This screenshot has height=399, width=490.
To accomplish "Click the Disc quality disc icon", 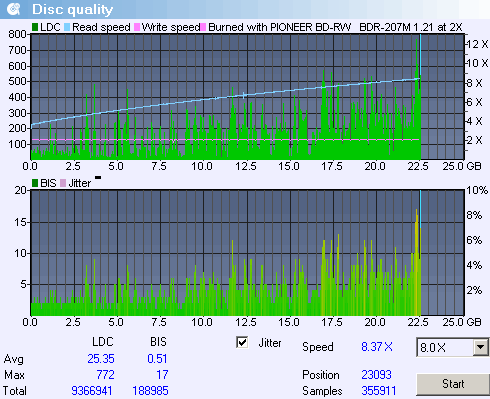I will tap(14, 9).
